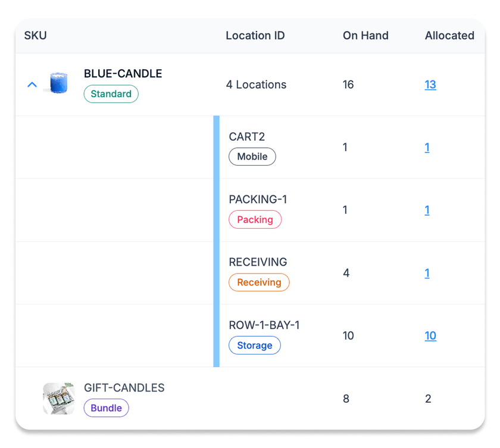Open allocated link for PACKING-1 location

click(x=427, y=210)
